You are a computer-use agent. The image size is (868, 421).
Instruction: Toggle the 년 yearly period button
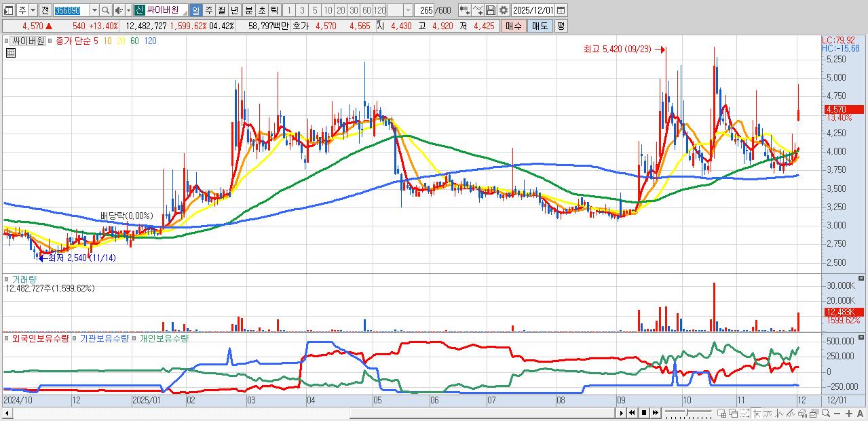point(234,10)
